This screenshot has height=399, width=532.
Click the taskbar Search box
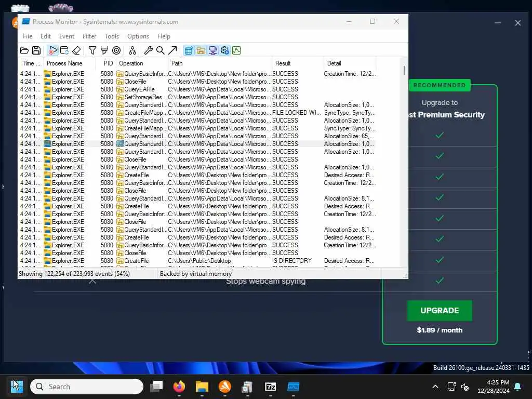87,387
